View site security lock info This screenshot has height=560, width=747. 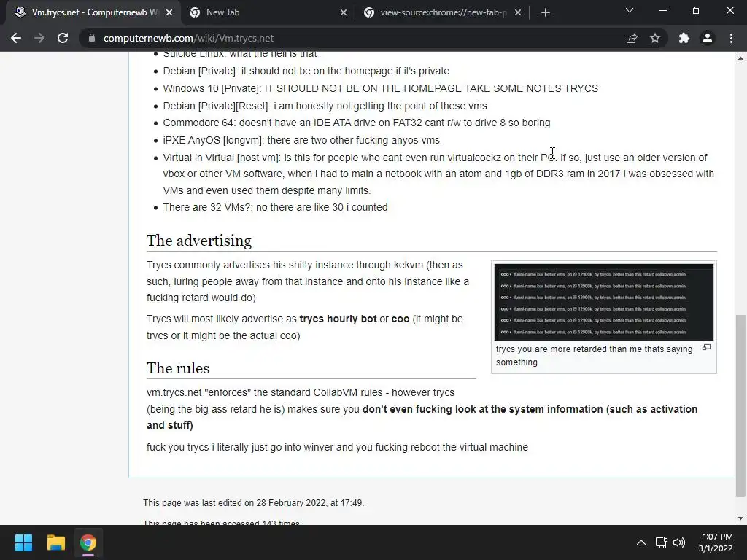[x=92, y=38]
